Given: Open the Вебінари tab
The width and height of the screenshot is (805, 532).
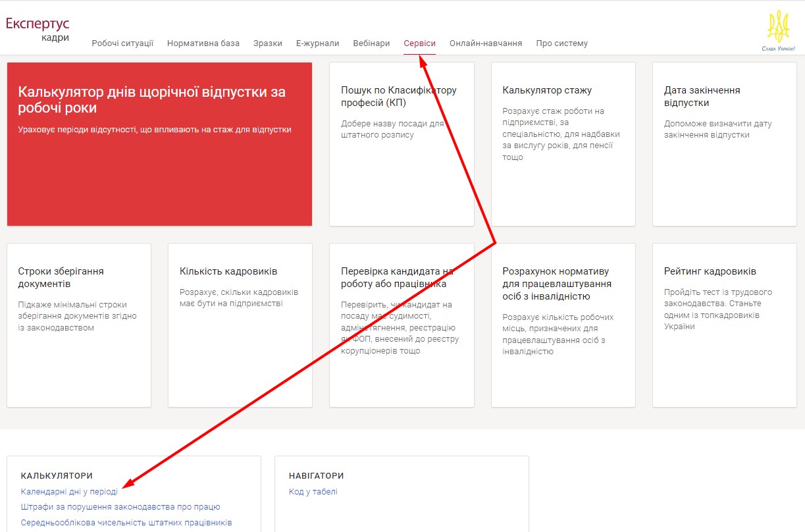Looking at the screenshot, I should click(x=371, y=43).
